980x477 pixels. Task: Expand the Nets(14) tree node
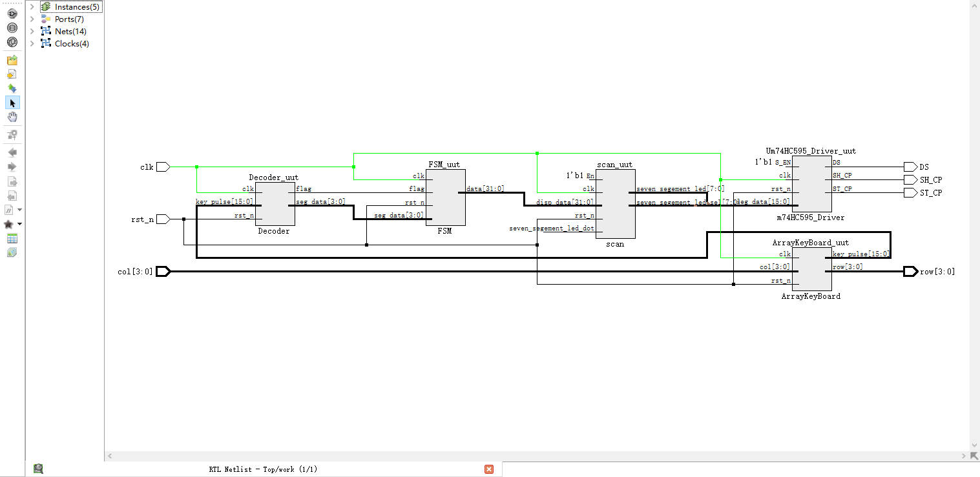pyautogui.click(x=32, y=31)
